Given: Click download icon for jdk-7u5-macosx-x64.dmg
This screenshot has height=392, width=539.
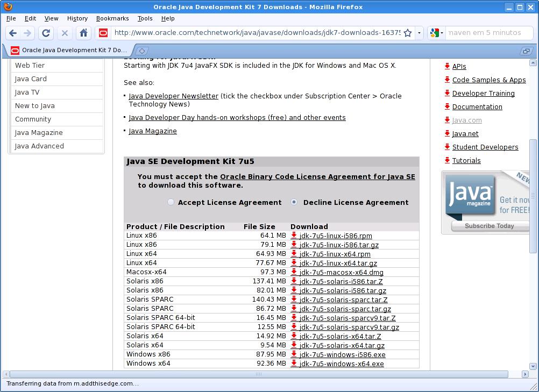Looking at the screenshot, I should (x=294, y=272).
